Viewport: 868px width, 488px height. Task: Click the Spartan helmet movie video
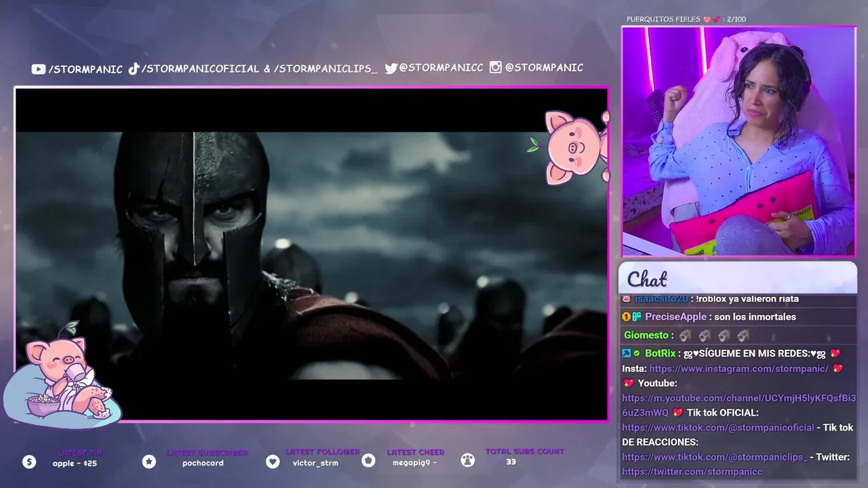(x=311, y=255)
